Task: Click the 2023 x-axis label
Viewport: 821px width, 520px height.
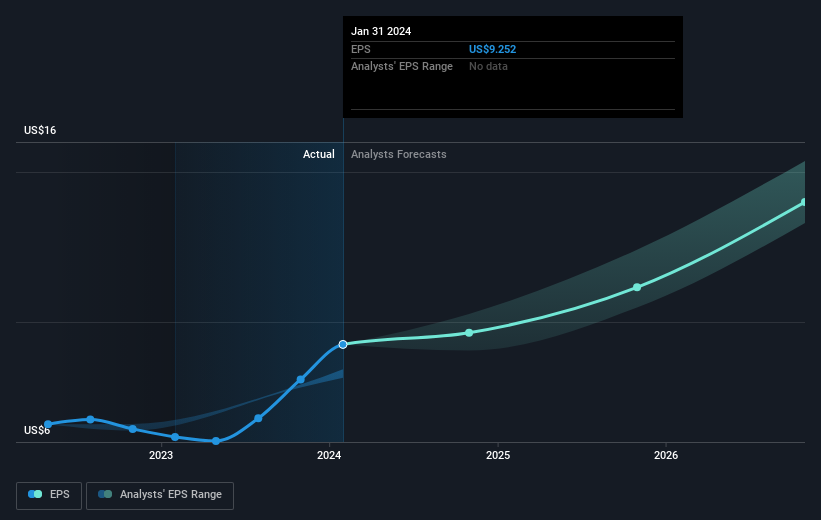Action: (x=161, y=455)
